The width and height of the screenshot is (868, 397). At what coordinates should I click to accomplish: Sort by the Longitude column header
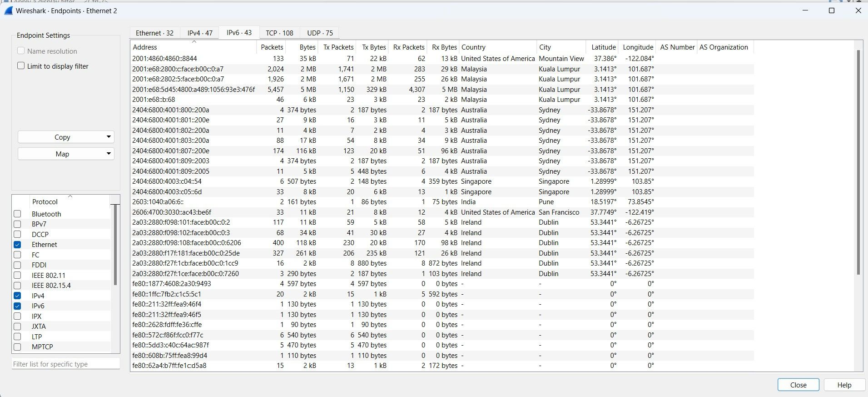[x=638, y=47]
